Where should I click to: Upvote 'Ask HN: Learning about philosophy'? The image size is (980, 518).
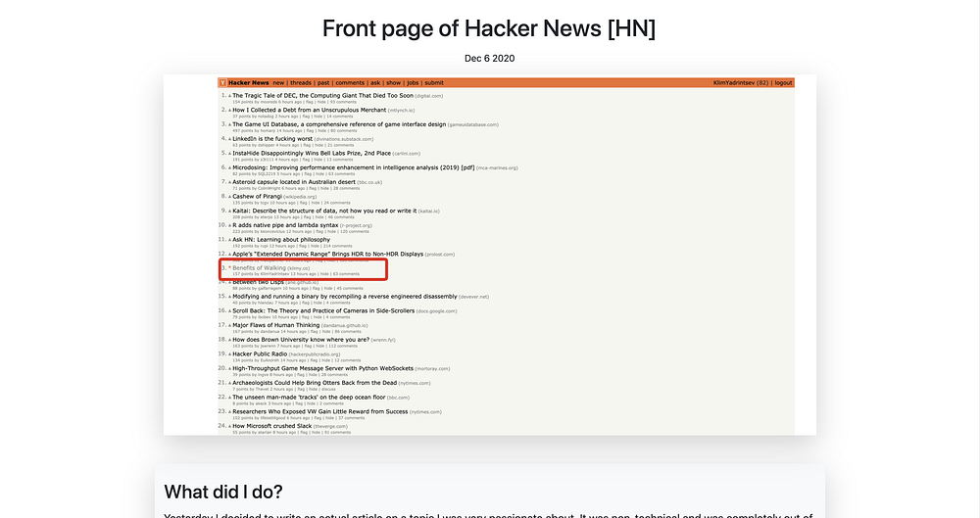pos(229,240)
